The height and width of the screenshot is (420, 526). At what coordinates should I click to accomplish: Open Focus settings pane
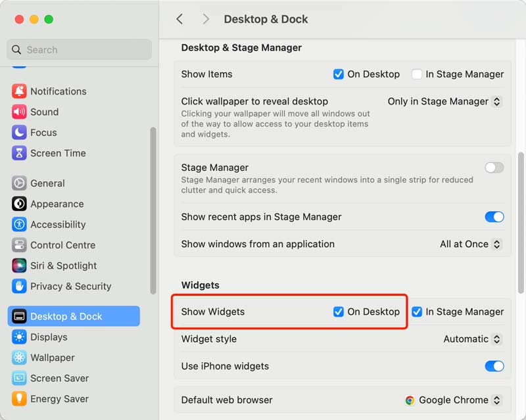click(74, 133)
